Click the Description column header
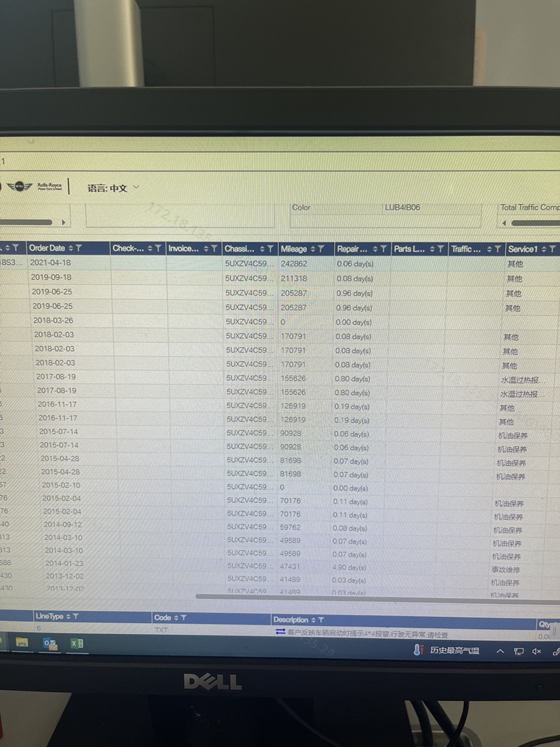 coord(291,620)
